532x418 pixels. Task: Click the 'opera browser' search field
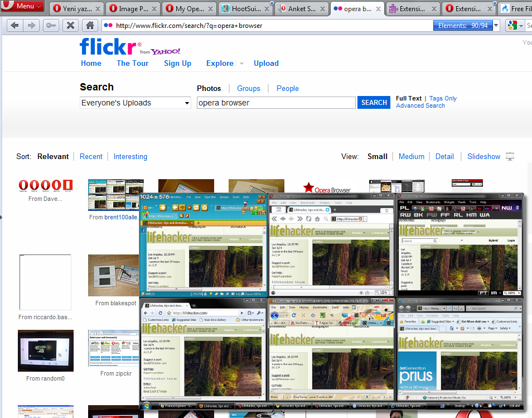(x=276, y=103)
